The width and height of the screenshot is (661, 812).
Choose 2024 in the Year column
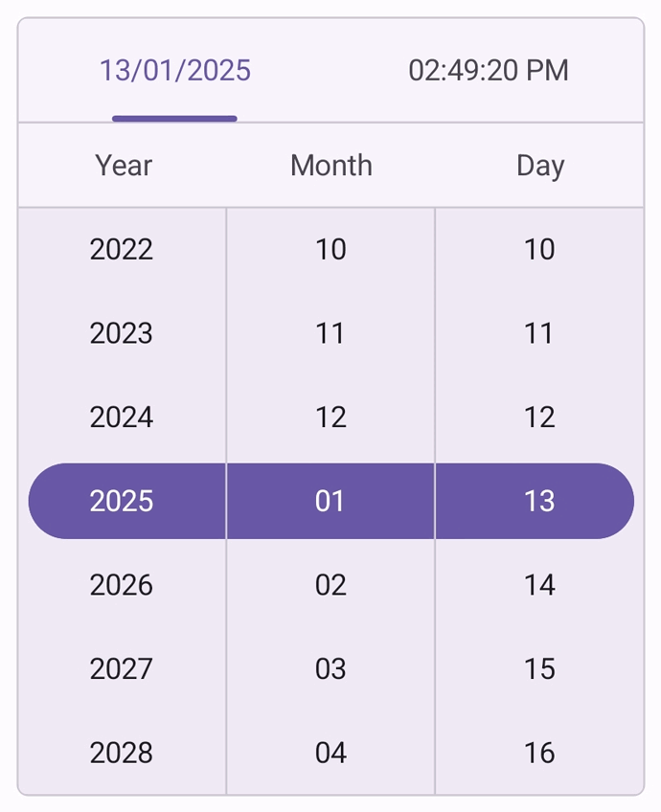122,417
